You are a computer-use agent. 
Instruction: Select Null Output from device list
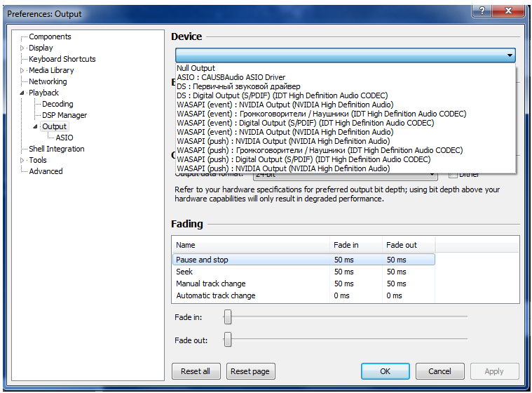coord(196,68)
